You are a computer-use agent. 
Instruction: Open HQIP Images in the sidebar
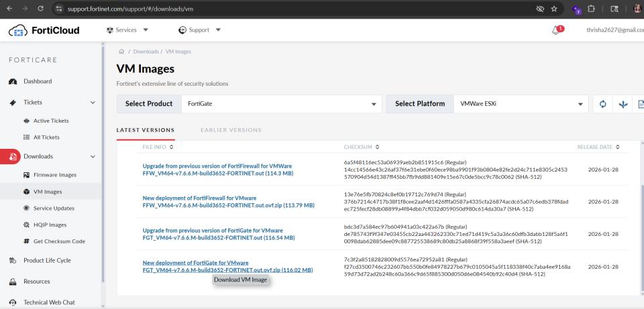(x=50, y=225)
